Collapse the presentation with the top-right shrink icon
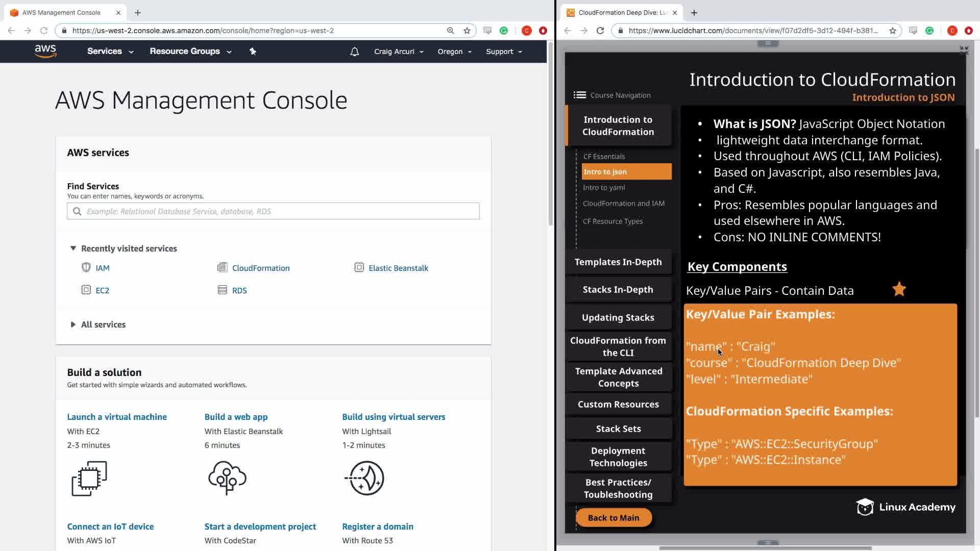Viewport: 980px width, 551px height. tap(963, 50)
